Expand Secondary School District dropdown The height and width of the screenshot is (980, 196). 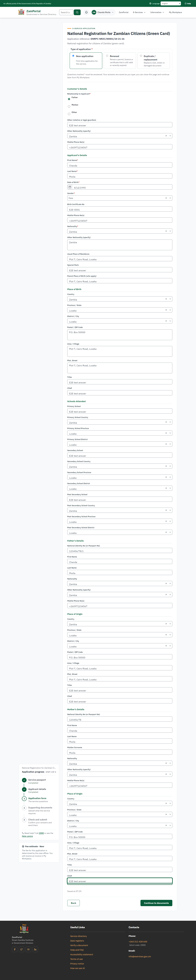170,488
